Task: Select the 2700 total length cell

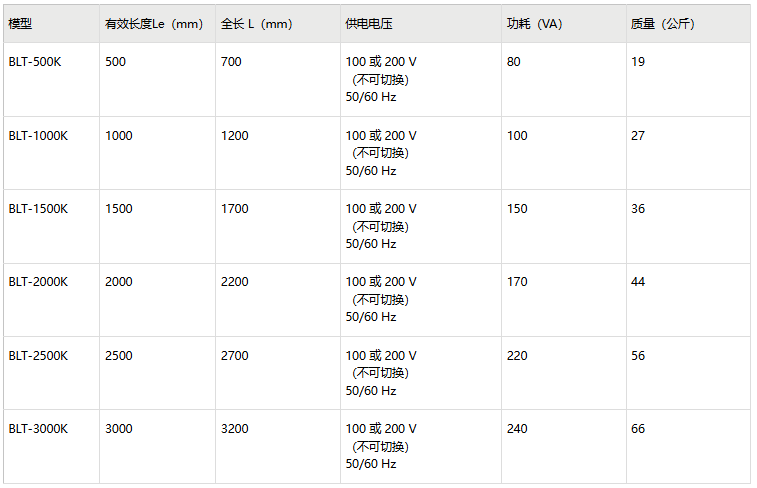Action: tap(234, 356)
